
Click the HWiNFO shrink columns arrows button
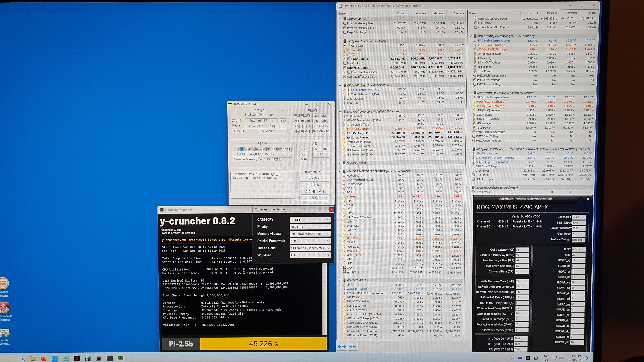point(352,346)
